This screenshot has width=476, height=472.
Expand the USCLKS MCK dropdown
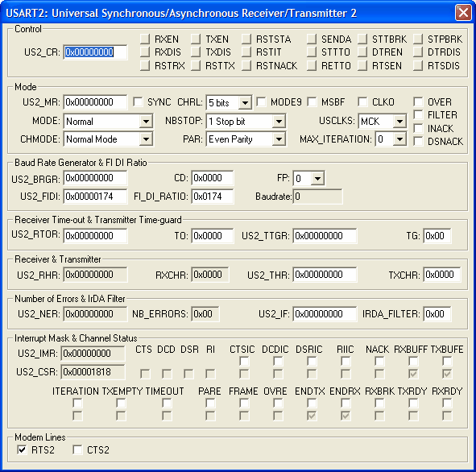[x=399, y=122]
